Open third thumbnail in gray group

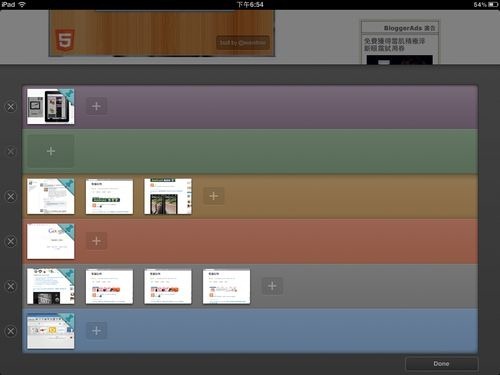click(x=168, y=286)
